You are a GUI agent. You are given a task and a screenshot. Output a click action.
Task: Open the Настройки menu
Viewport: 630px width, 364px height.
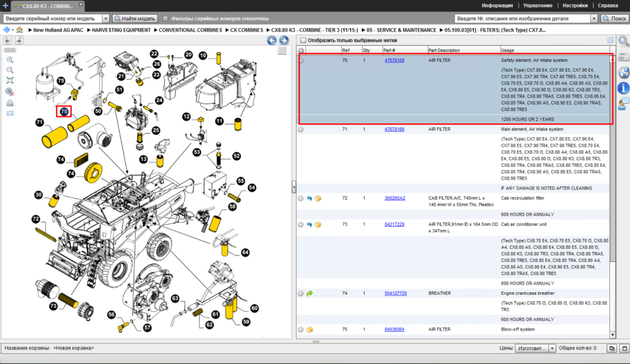575,6
